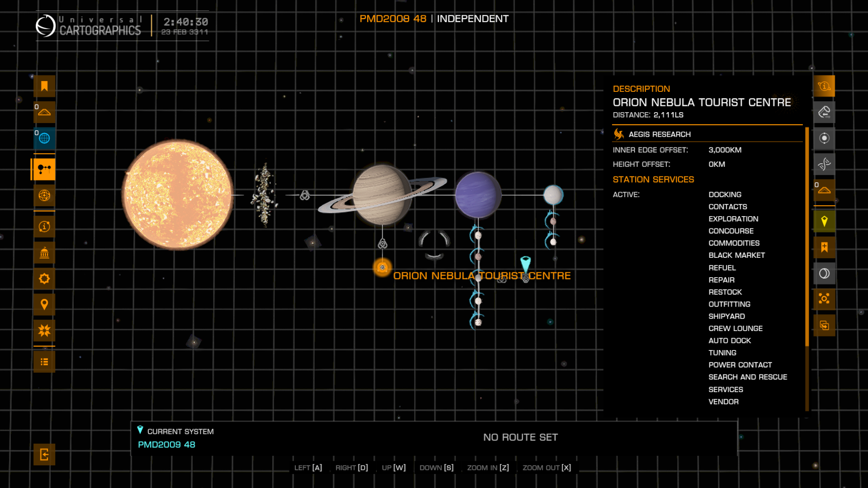Select the orange star on the map
868x488 pixels.
point(178,194)
